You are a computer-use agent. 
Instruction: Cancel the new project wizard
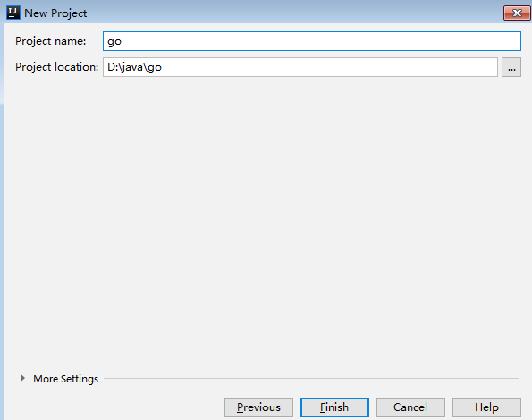coord(410,407)
